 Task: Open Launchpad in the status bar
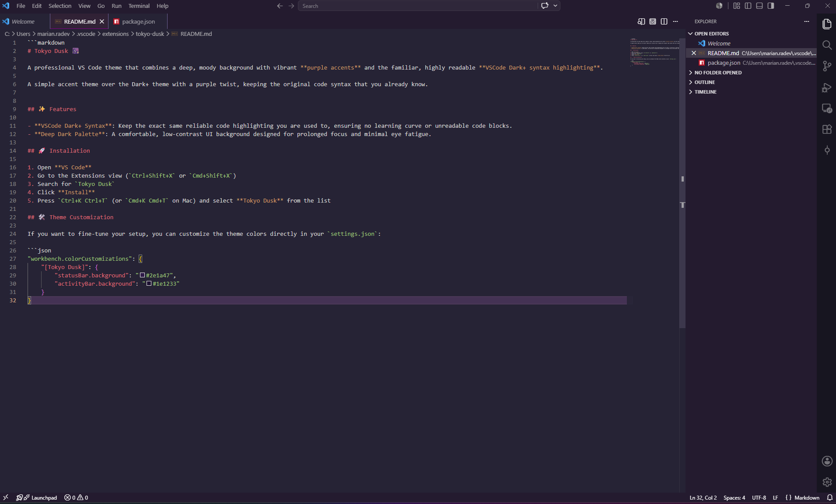[x=37, y=497]
